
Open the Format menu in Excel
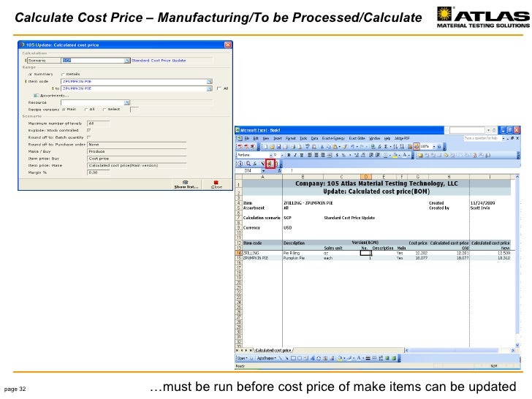point(290,138)
